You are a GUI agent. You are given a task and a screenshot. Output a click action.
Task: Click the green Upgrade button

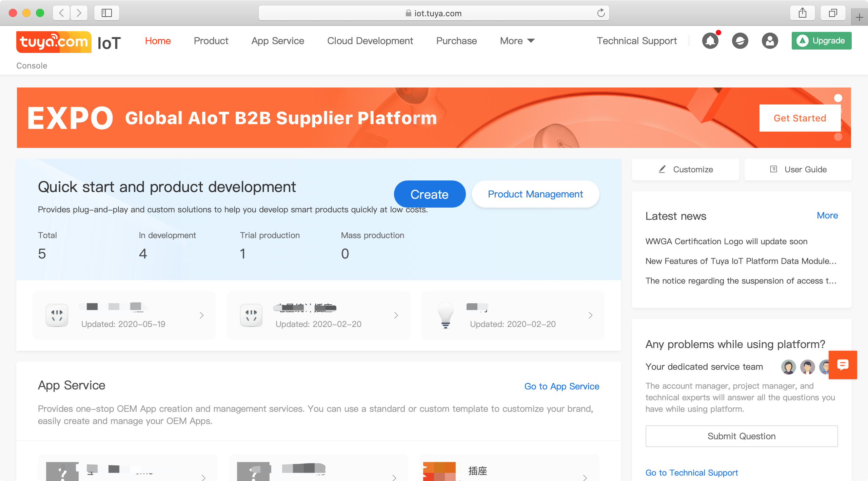coord(821,41)
